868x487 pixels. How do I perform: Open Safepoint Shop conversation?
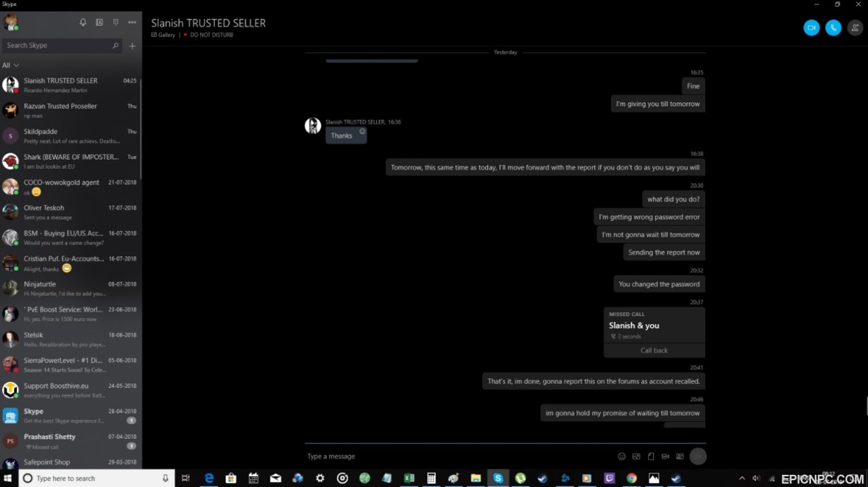(71, 462)
